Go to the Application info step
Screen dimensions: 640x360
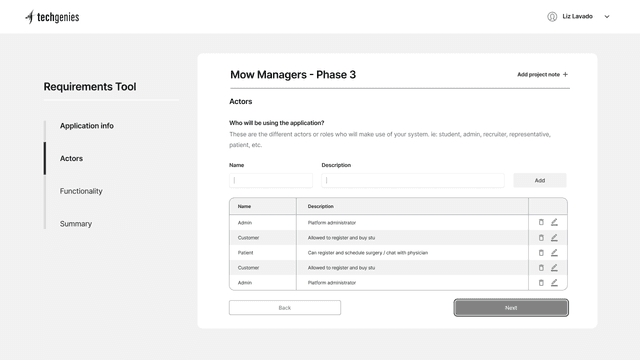click(x=87, y=126)
